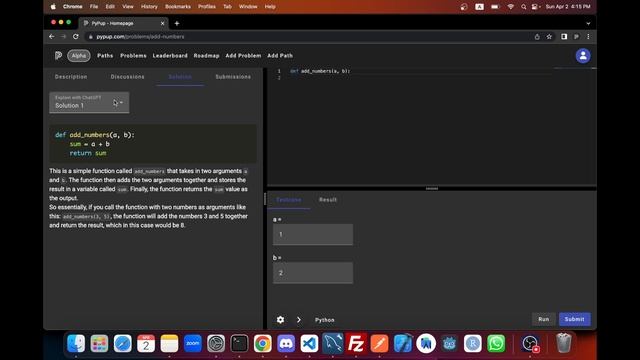Click the PyPup logo icon
Viewport: 640px width, 360px height.
[x=58, y=55]
